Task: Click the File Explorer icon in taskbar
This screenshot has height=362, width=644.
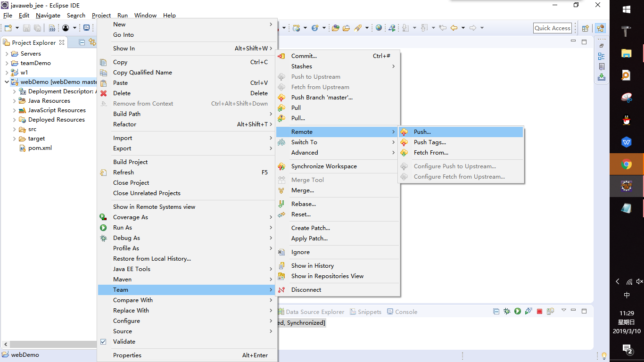Action: [x=627, y=53]
